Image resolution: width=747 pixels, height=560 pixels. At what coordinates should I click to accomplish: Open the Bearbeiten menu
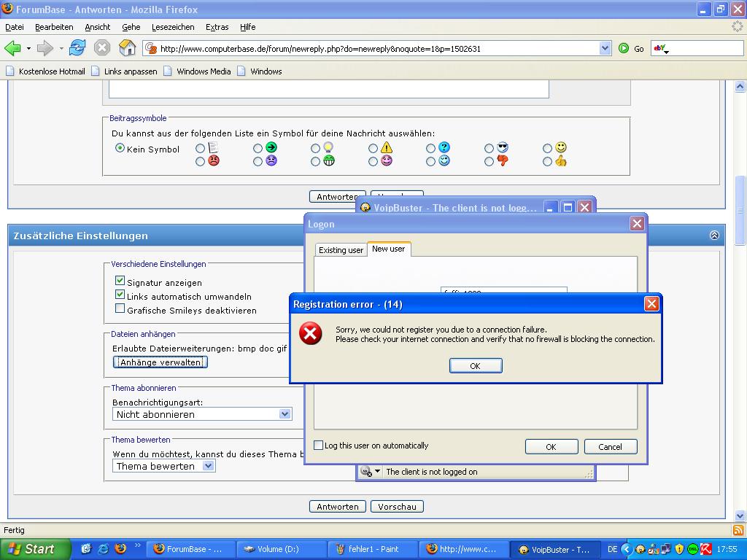click(54, 27)
